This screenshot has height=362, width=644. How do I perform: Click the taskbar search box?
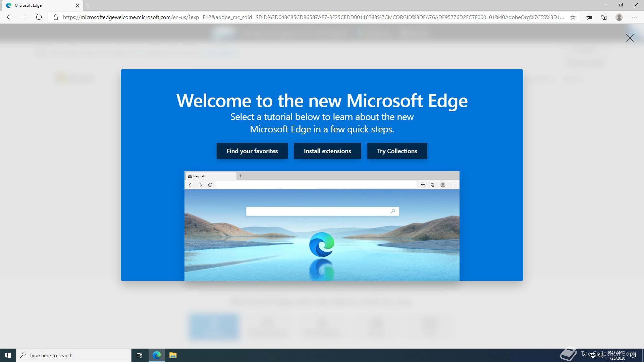(74, 355)
